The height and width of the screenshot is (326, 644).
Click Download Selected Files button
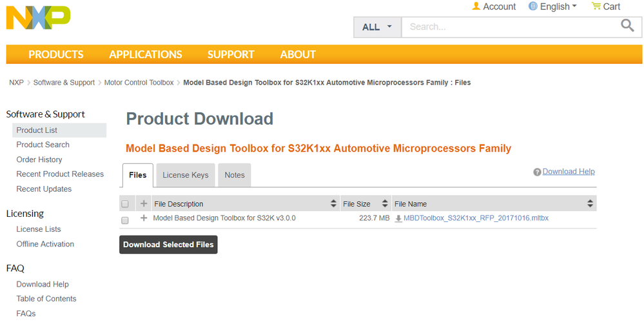click(x=168, y=245)
